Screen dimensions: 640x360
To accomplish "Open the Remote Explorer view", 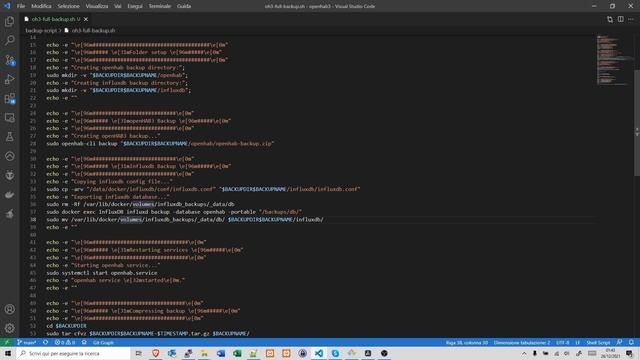I will (9, 118).
